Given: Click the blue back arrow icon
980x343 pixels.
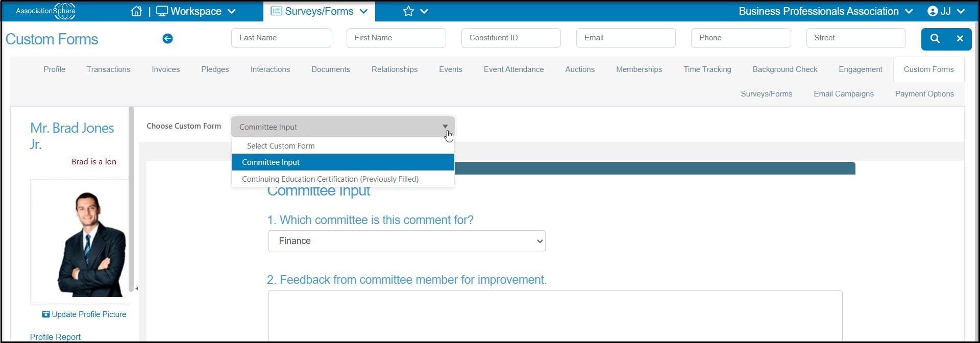Looking at the screenshot, I should (x=167, y=38).
